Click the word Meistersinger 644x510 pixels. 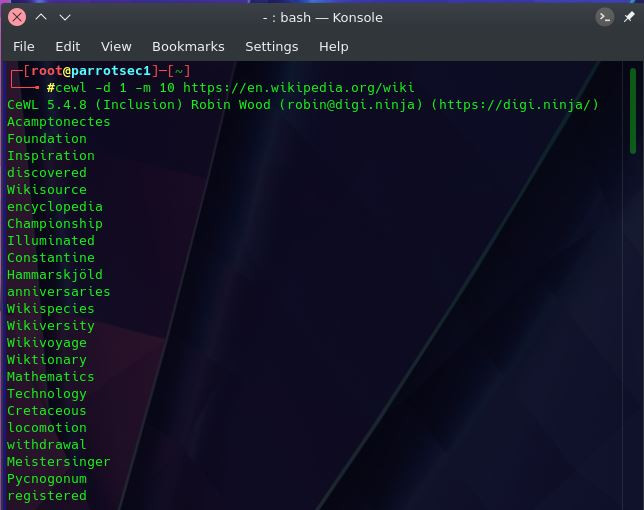point(58,462)
